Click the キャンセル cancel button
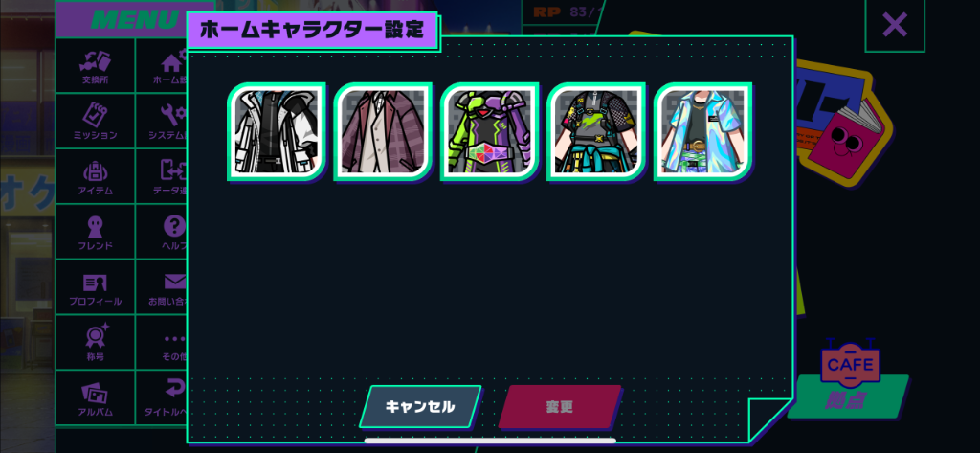The width and height of the screenshot is (980, 453). (420, 407)
